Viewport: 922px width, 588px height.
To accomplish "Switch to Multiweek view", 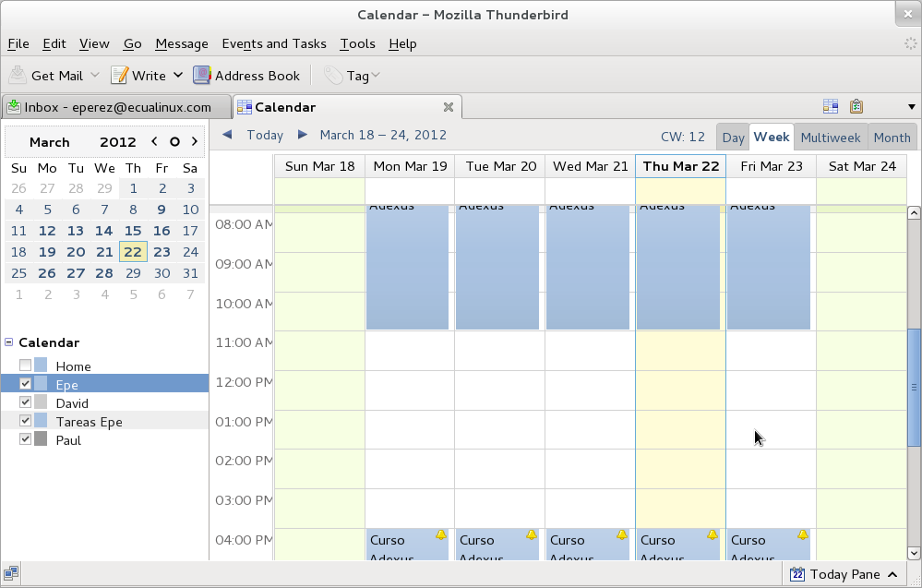I will coord(831,138).
